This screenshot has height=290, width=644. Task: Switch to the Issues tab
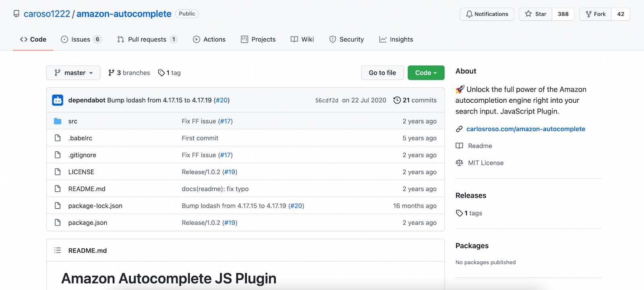(81, 39)
